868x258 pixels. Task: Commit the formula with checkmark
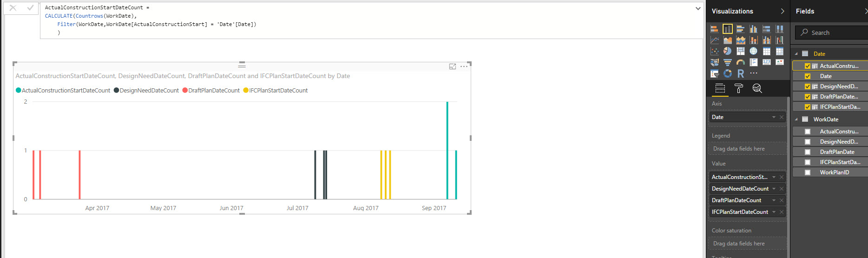point(30,8)
